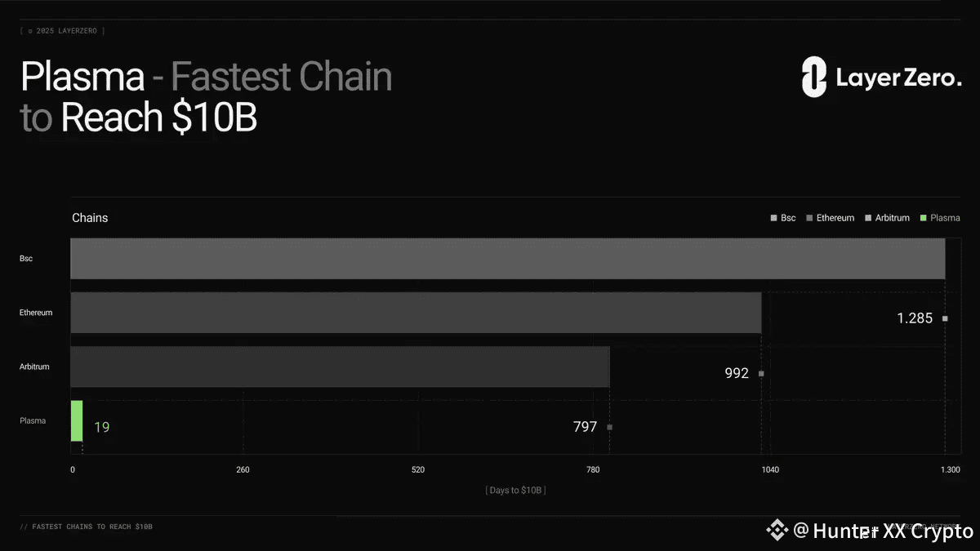Click the green Plasma legend square
Viewport: 980px width, 551px height.
[924, 218]
